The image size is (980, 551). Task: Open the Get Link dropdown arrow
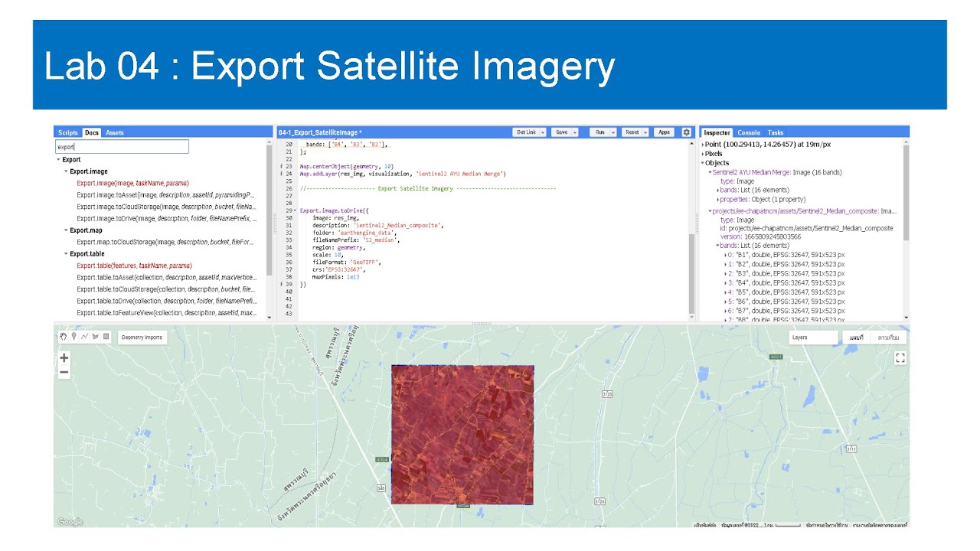click(543, 132)
